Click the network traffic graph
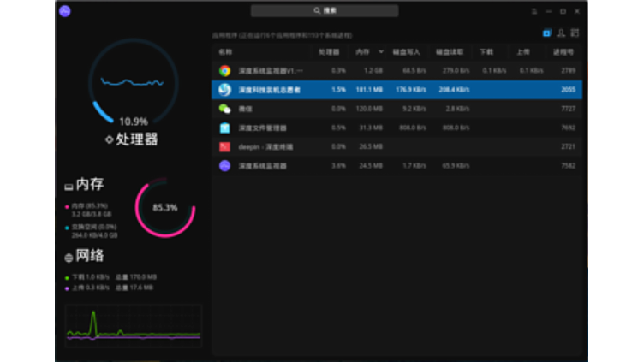 133,326
